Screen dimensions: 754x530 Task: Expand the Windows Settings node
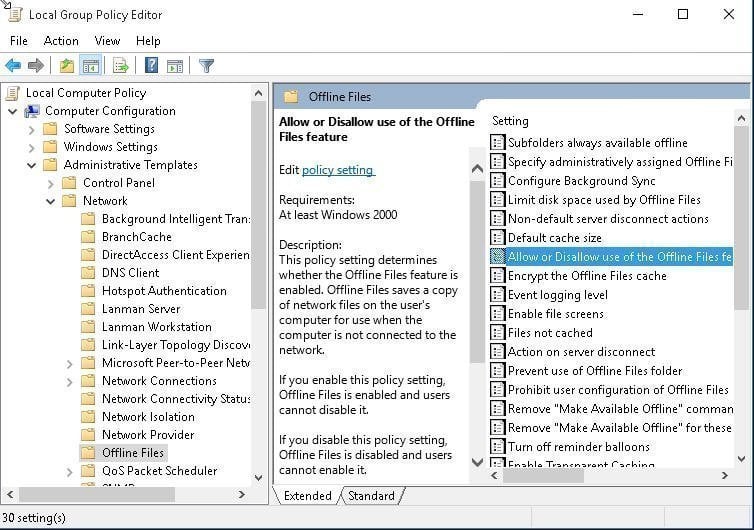pyautogui.click(x=31, y=148)
